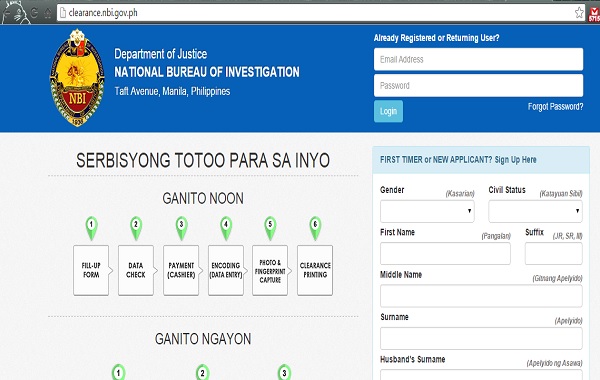600x380 pixels.
Task: Click NATIONAL BUREAU OF INVESTIGATION title text
Action: coord(207,72)
